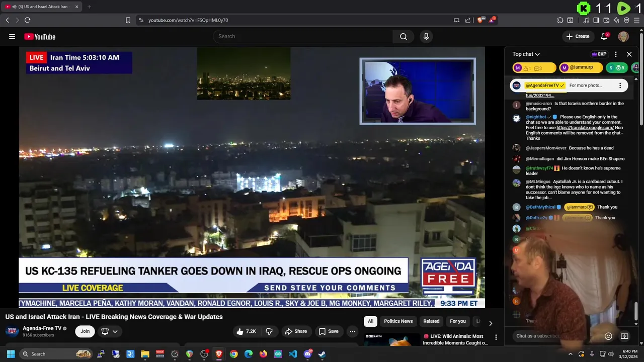
Task: Open emoji picker in chat box
Action: [608, 336]
